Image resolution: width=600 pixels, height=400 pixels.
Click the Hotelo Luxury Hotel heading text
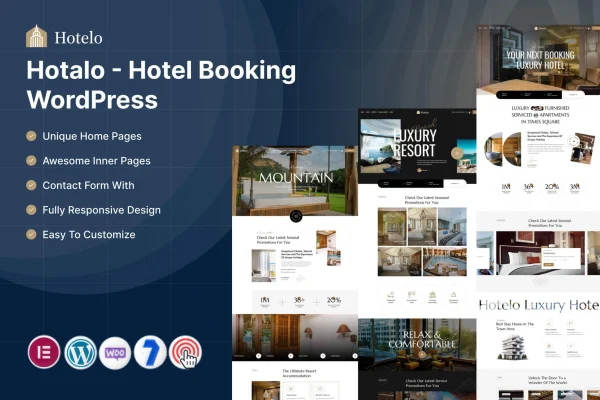539,305
